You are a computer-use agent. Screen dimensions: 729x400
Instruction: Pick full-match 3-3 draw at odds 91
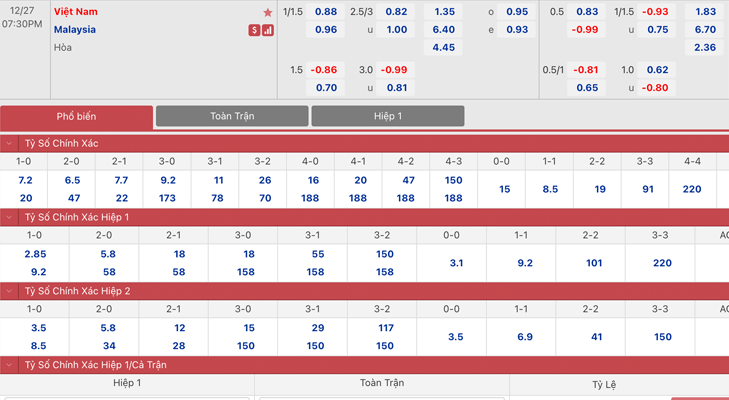pyautogui.click(x=648, y=189)
